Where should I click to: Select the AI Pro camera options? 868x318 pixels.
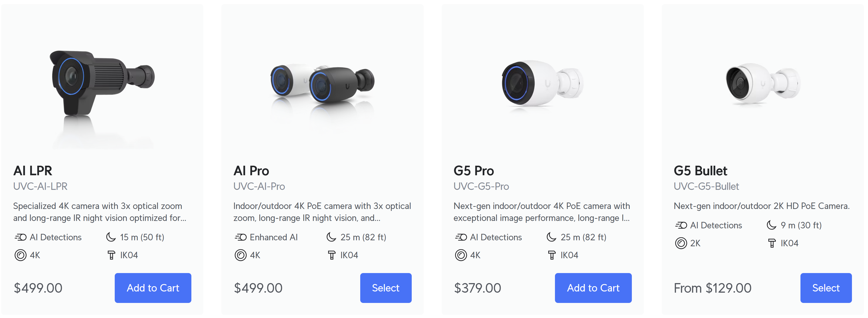click(386, 288)
